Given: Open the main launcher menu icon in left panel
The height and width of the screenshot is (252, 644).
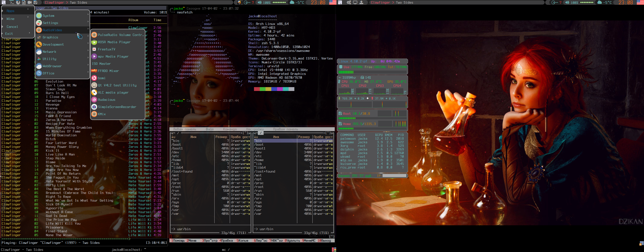Looking at the screenshot, I should click(4, 2).
